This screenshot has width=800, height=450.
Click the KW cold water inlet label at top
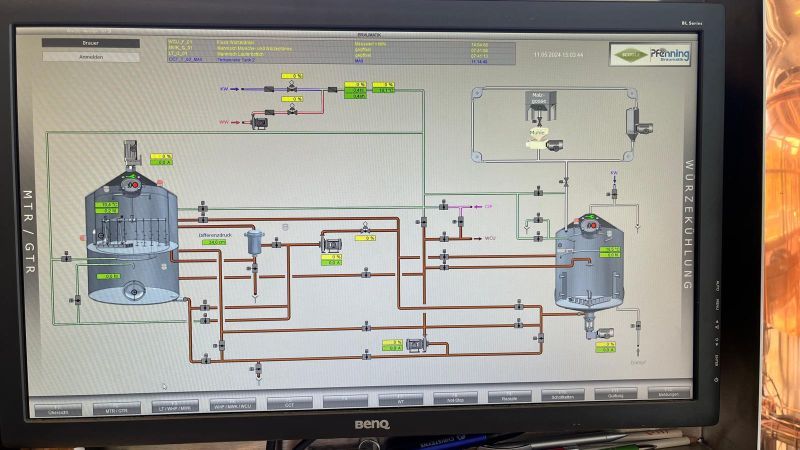coord(223,89)
